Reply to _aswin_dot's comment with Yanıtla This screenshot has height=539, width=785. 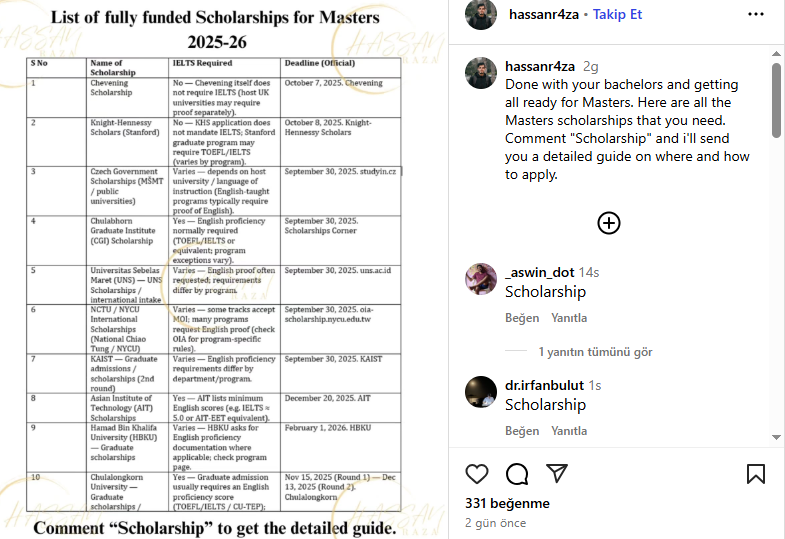click(569, 318)
